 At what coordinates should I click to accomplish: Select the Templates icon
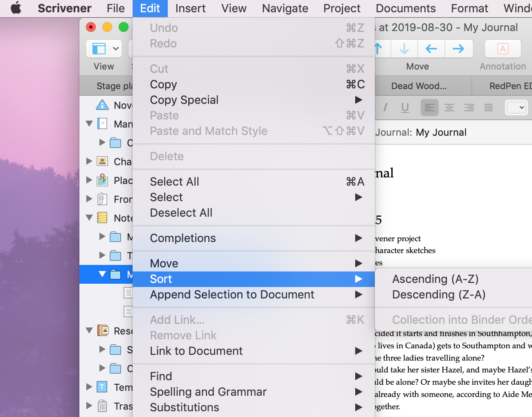click(102, 387)
